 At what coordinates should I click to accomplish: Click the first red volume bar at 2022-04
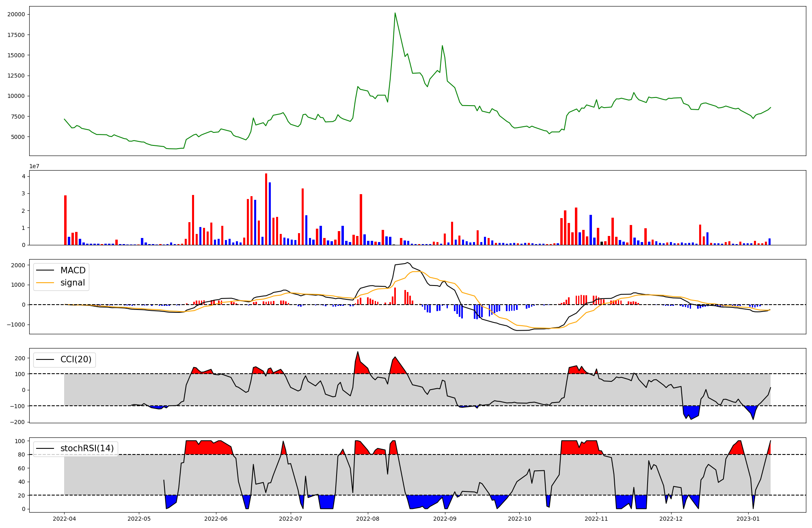coord(65,220)
